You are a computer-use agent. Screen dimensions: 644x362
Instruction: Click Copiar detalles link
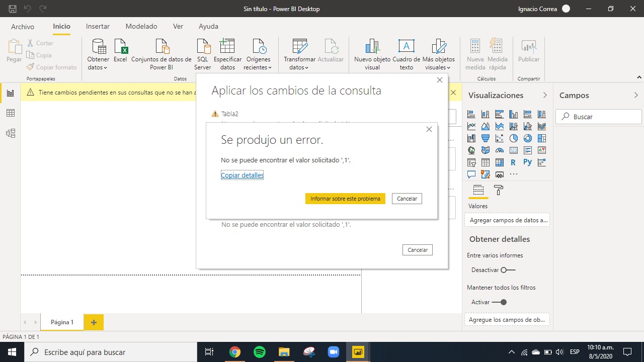[x=242, y=175]
